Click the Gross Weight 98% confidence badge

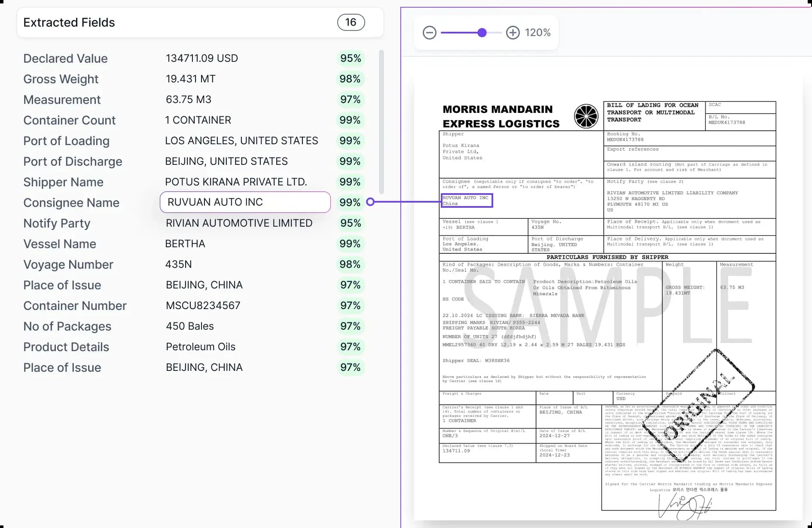pos(350,79)
